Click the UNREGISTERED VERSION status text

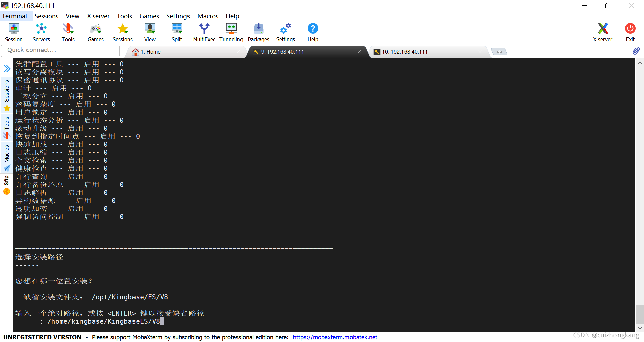tap(42, 337)
